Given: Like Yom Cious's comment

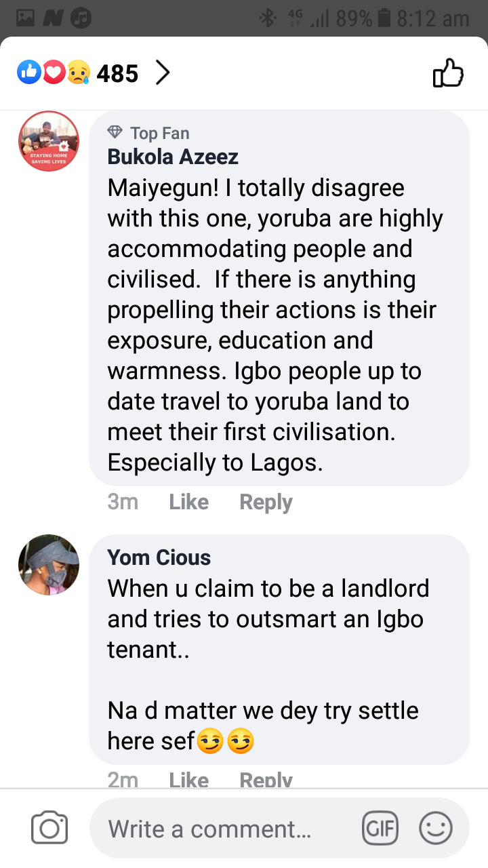Looking at the screenshot, I should pos(188,780).
